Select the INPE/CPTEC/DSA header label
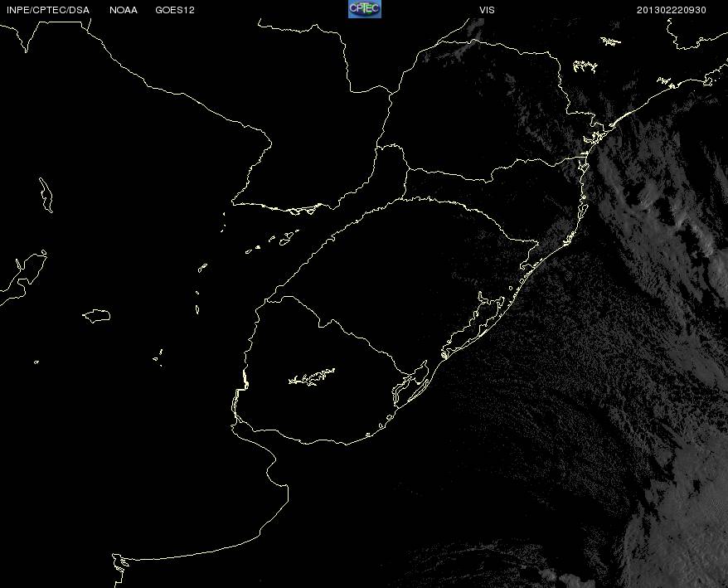 coord(48,10)
